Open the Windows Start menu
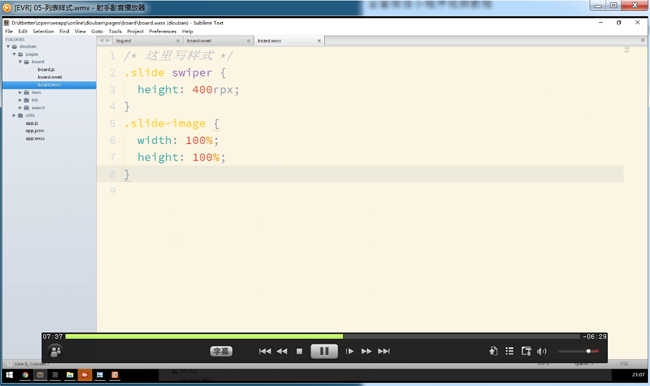The width and height of the screenshot is (650, 386). click(x=9, y=375)
